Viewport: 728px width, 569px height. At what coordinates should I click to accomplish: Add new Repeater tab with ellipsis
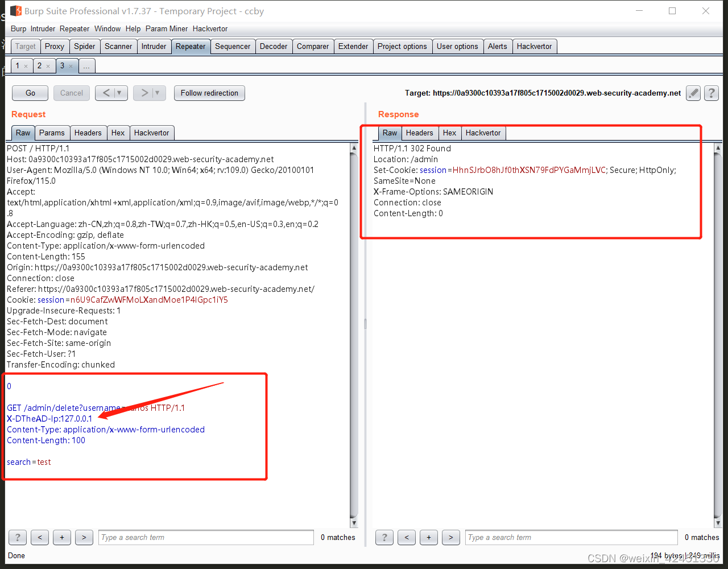point(86,66)
